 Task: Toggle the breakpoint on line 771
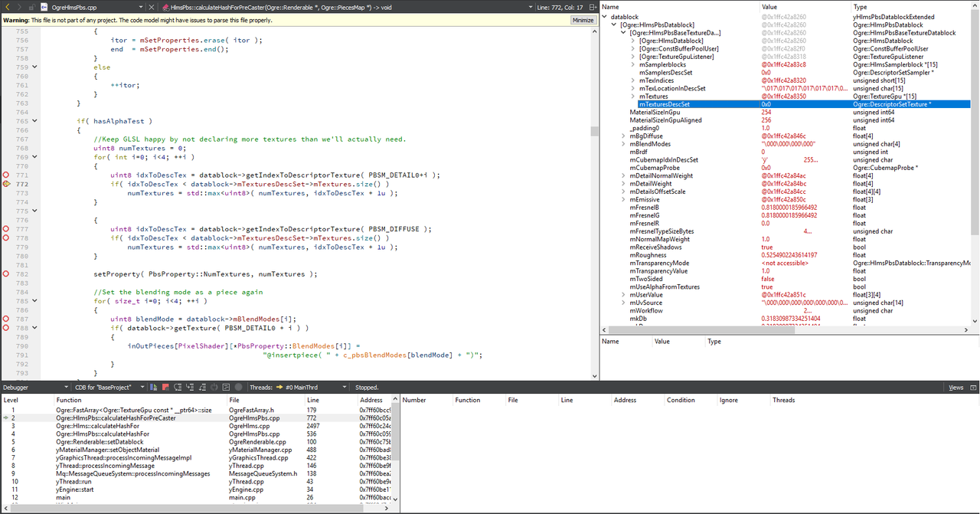click(5, 175)
